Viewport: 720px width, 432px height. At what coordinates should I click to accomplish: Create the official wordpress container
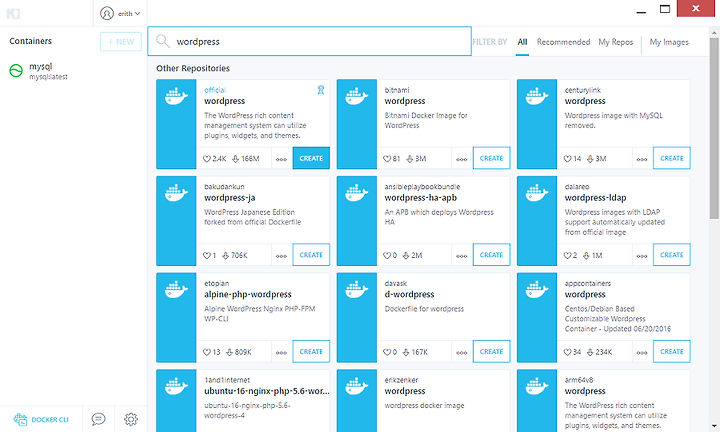[311, 158]
